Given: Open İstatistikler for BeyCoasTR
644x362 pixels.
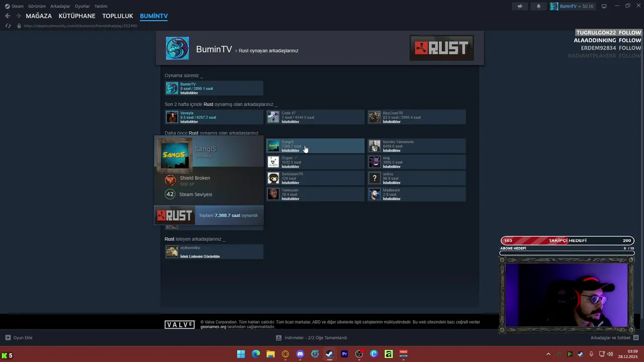Looking at the screenshot, I should 391,122.
